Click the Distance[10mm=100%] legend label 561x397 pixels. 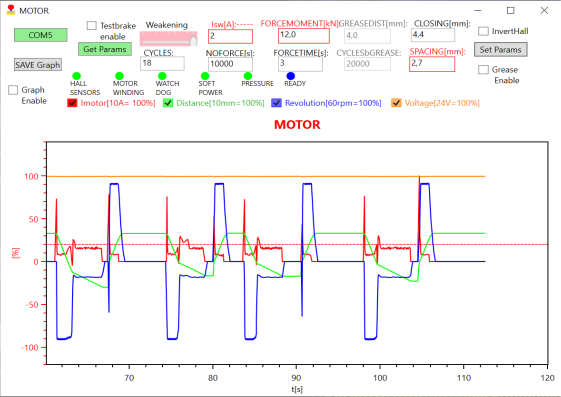click(x=220, y=103)
